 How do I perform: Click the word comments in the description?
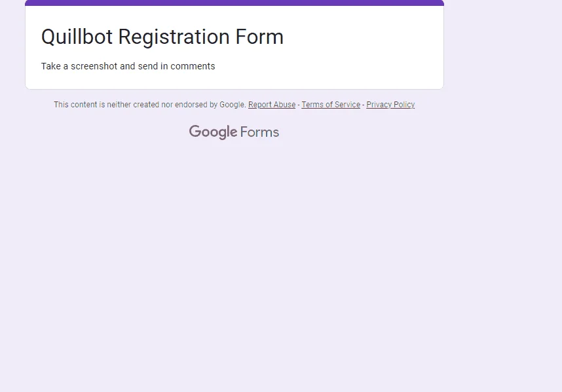point(193,66)
